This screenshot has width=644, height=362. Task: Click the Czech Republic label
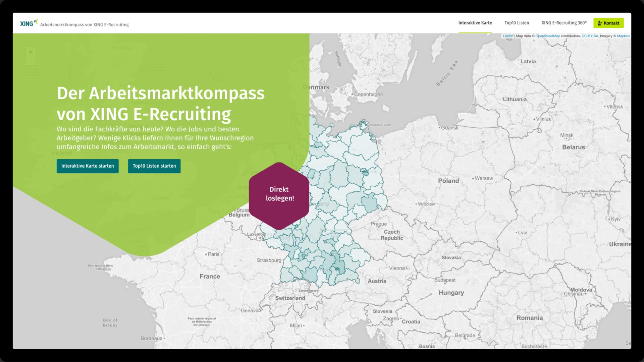[392, 235]
